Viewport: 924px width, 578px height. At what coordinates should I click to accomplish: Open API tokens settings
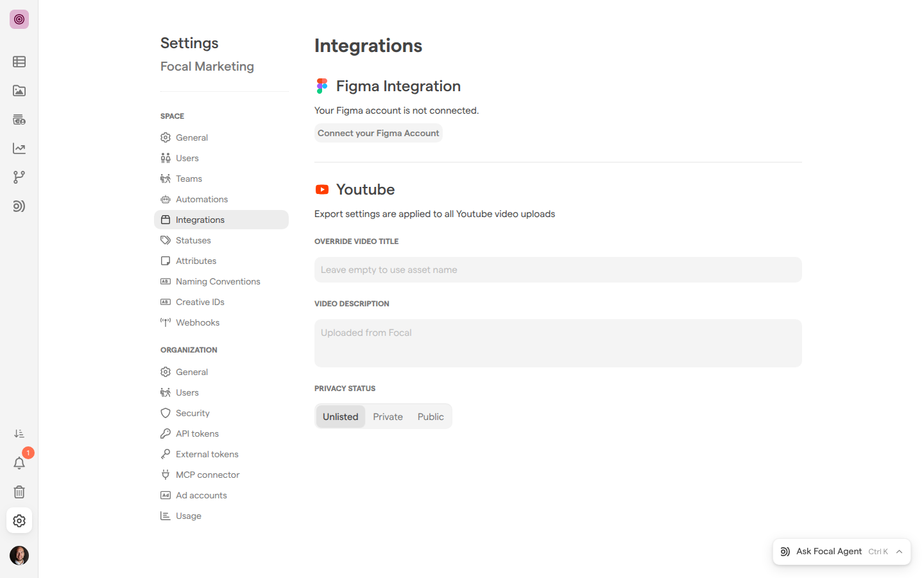pyautogui.click(x=221, y=433)
